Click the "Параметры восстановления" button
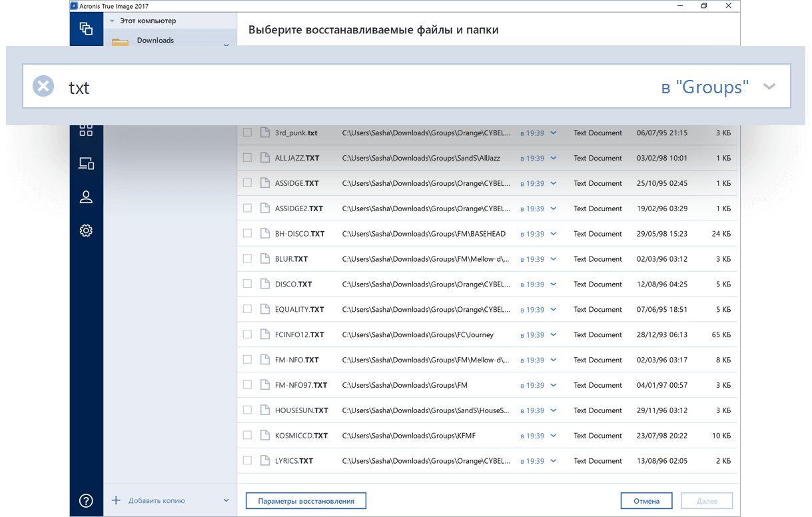 point(306,501)
